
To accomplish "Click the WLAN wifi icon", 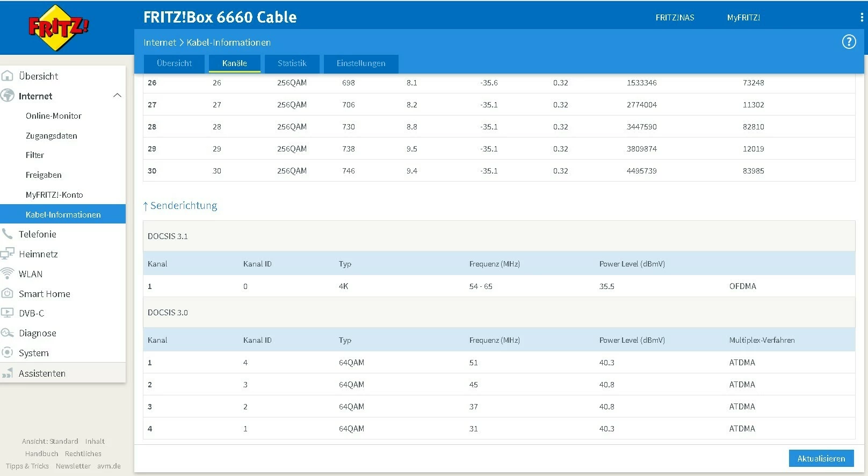I will [x=8, y=273].
